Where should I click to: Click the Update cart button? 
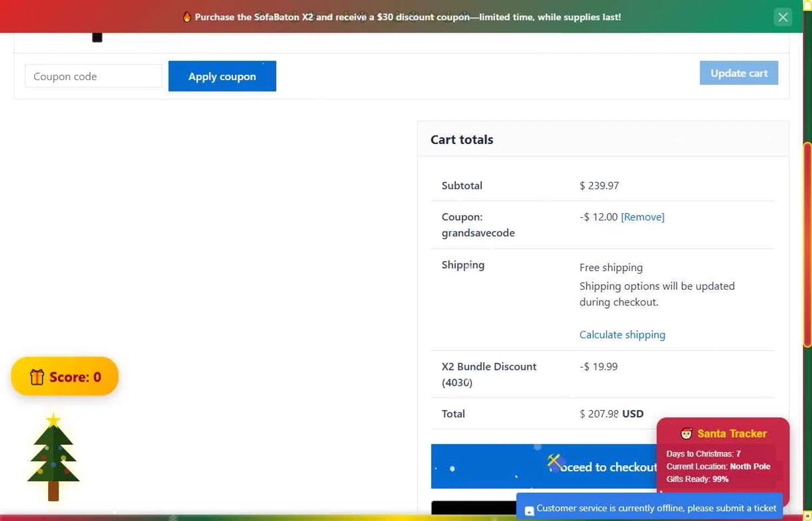tap(738, 73)
